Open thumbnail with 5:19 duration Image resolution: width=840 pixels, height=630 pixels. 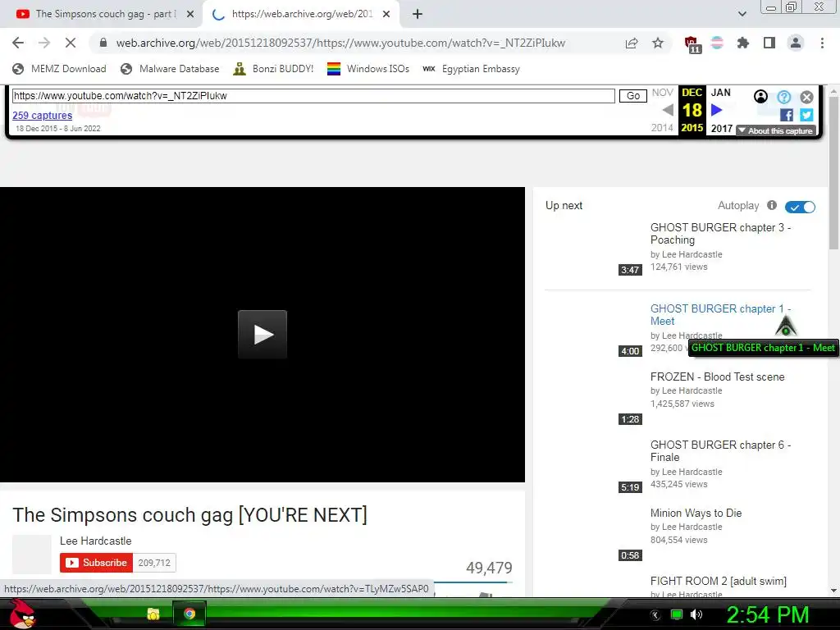[594, 466]
